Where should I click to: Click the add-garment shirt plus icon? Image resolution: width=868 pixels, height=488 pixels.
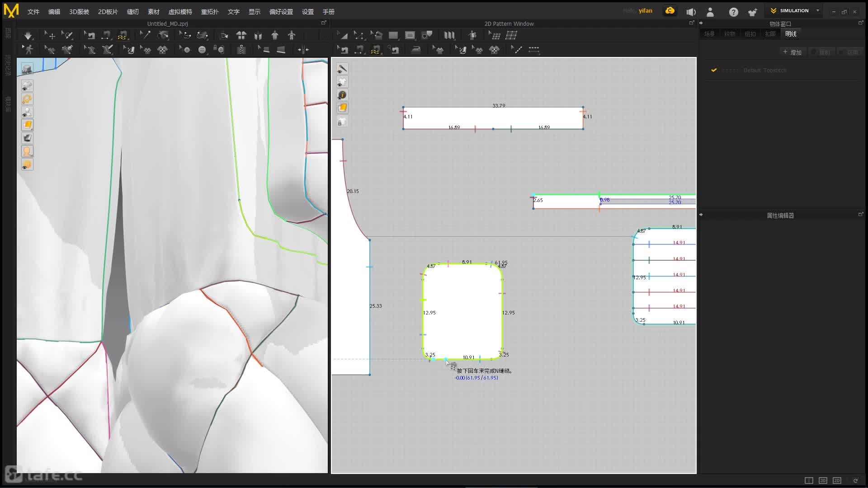coord(753,12)
